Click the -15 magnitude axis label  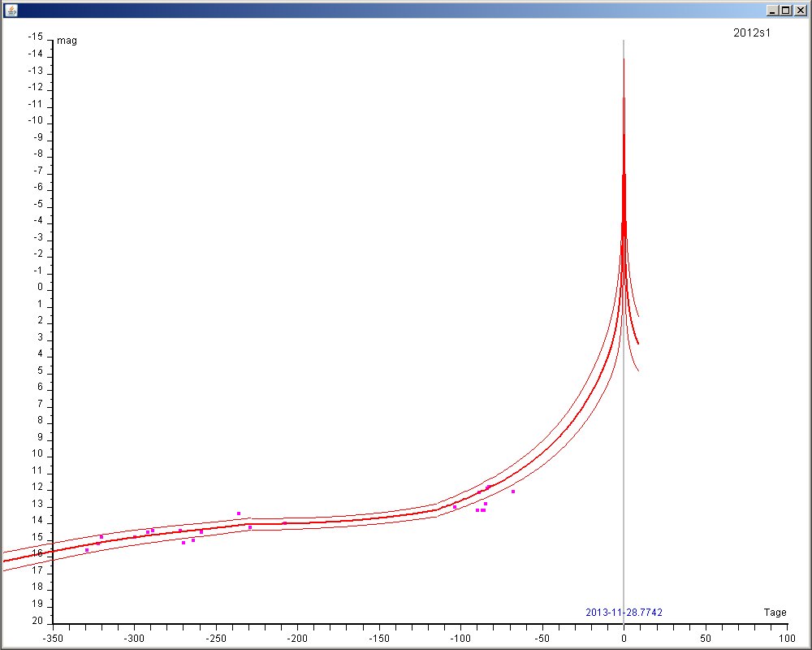35,37
